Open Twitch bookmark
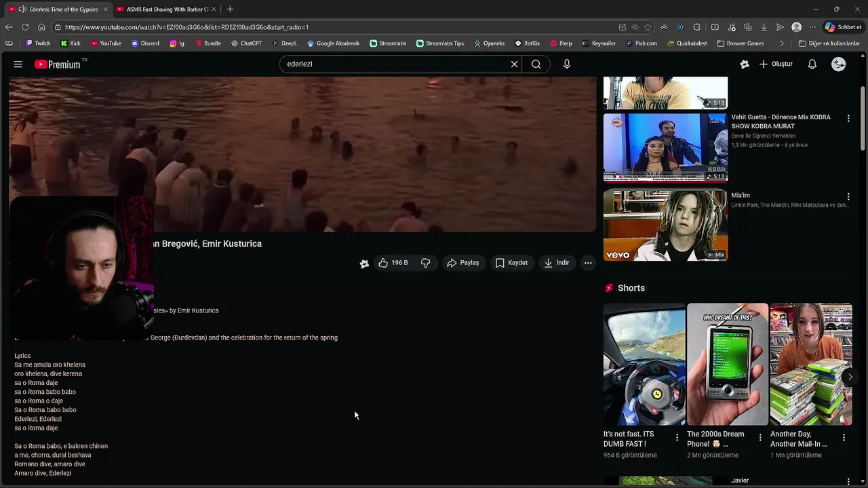 point(38,43)
